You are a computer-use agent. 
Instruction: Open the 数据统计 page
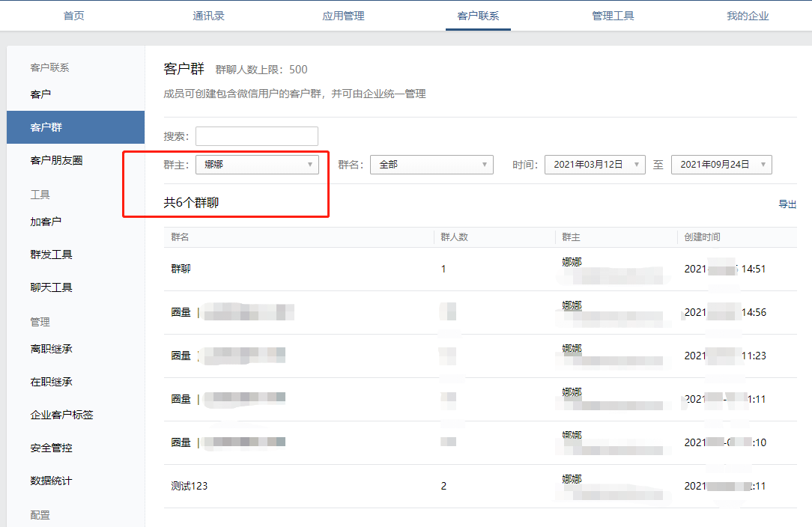point(51,479)
